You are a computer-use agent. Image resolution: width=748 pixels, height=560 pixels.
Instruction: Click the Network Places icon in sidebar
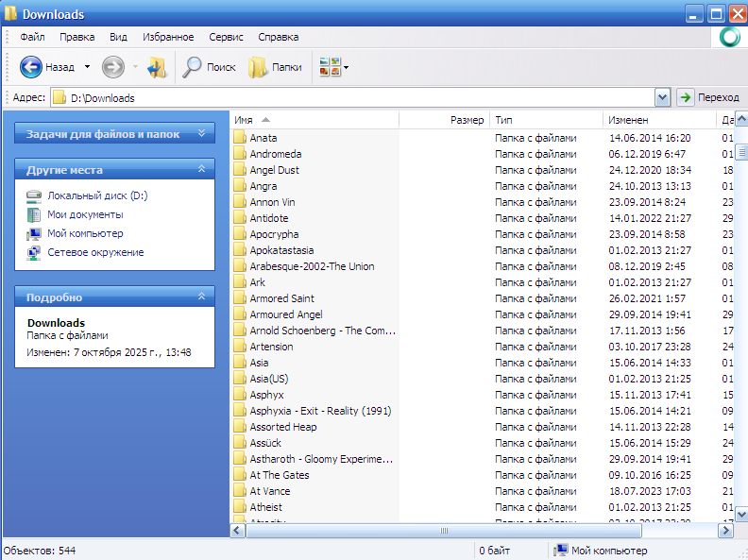coord(34,253)
